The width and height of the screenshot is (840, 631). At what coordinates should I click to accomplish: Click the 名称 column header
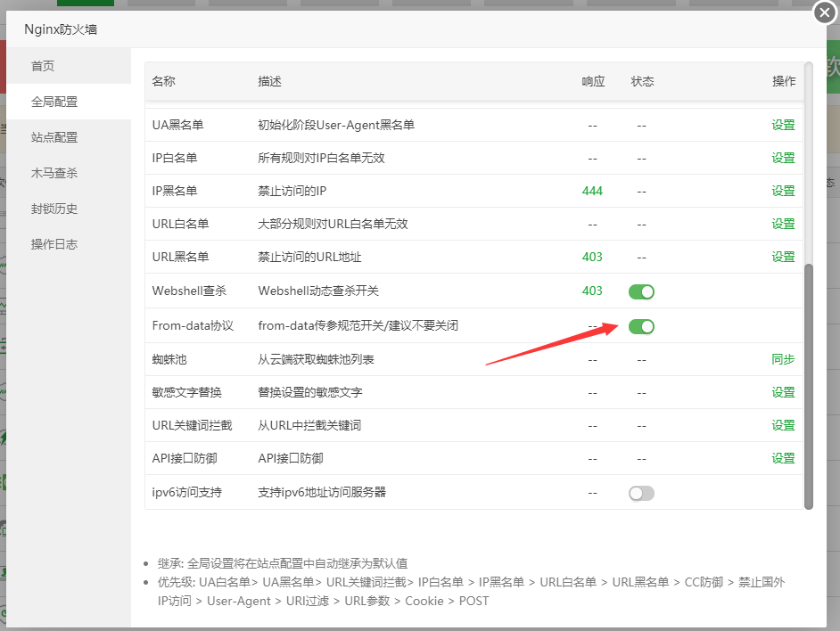click(x=163, y=81)
